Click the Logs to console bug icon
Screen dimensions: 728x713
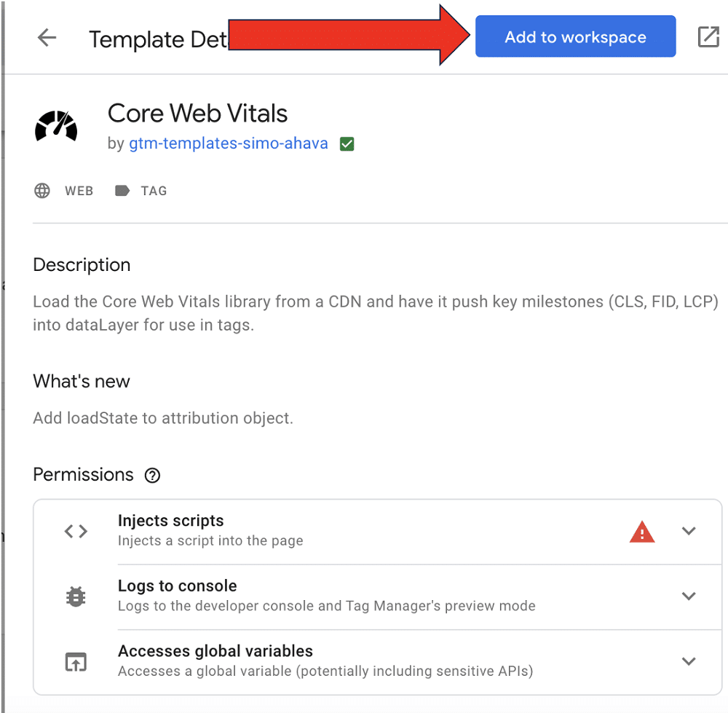(76, 596)
